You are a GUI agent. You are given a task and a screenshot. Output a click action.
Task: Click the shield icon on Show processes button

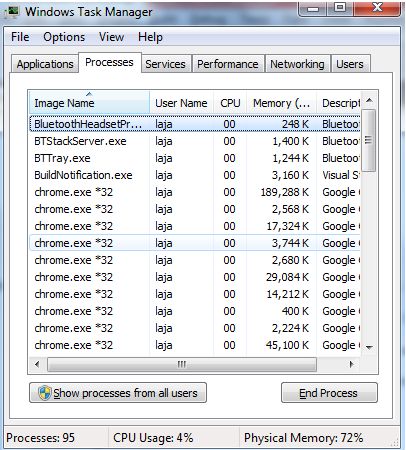44,393
